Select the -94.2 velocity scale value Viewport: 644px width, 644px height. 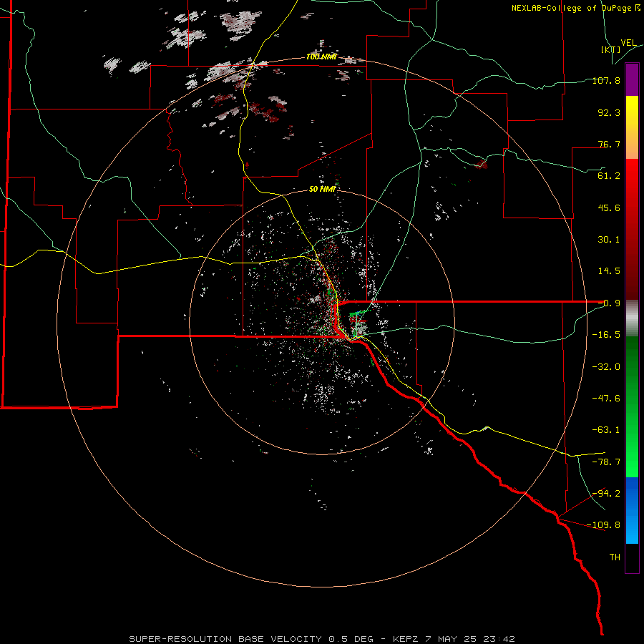point(606,493)
